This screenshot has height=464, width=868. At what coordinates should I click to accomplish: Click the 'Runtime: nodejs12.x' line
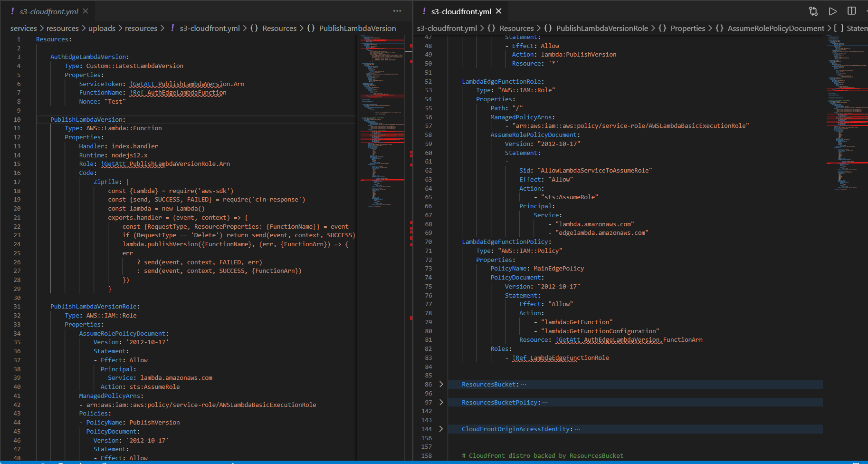pyautogui.click(x=113, y=155)
